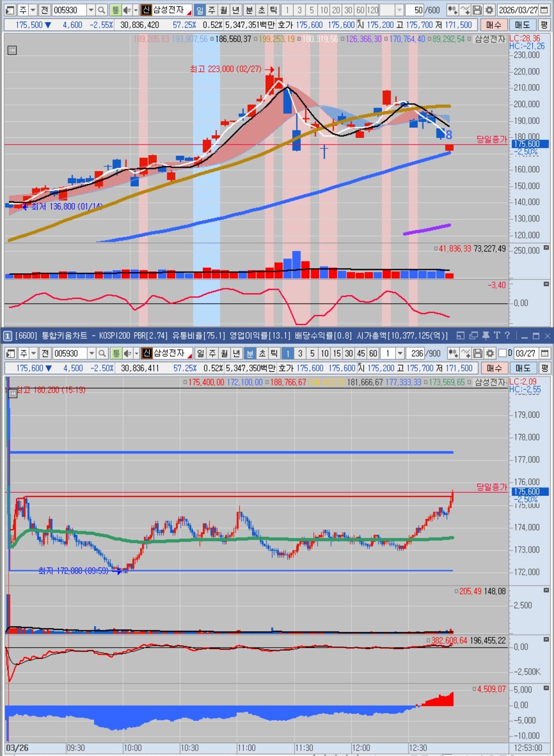Click data grid icon on bottom chart

click(x=13, y=393)
